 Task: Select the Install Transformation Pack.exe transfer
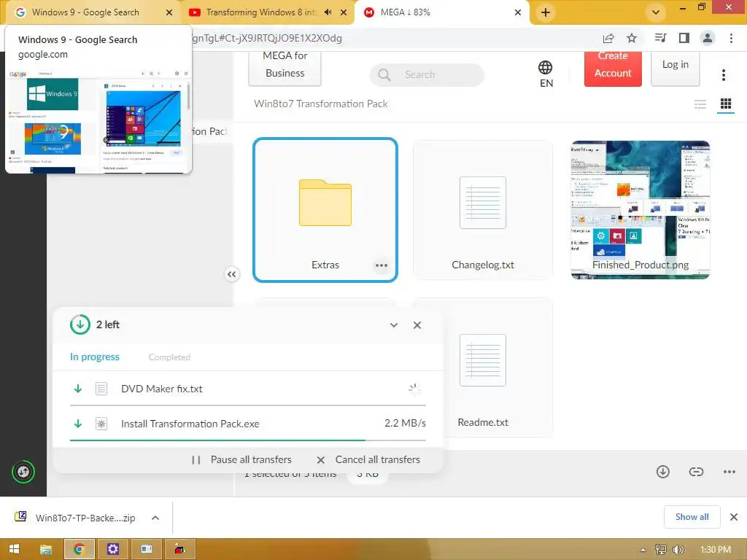248,424
